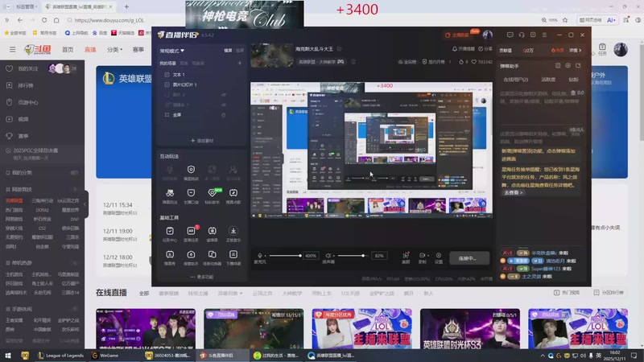Click 添加素材 to add a source

202,141
